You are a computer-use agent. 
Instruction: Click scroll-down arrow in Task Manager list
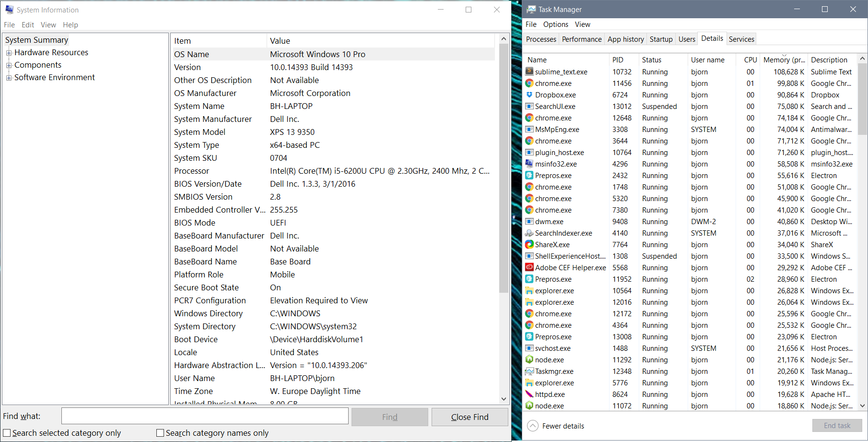tap(862, 406)
